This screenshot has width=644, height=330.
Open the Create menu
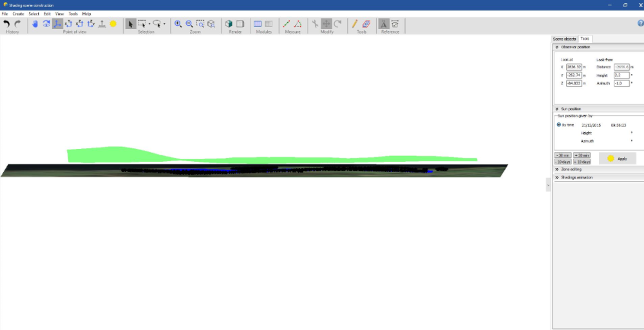(x=18, y=14)
